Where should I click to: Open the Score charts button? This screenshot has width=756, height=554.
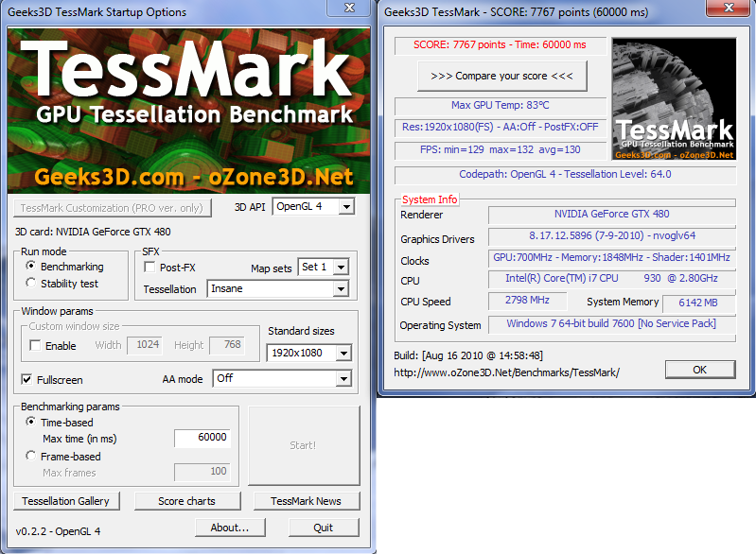click(x=187, y=501)
